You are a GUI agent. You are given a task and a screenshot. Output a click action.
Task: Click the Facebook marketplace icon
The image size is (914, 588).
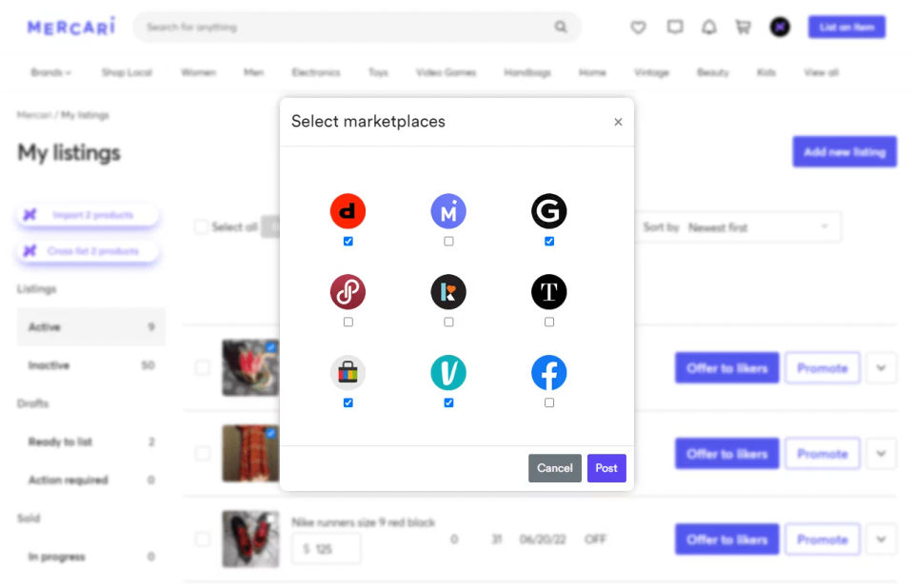pos(549,373)
